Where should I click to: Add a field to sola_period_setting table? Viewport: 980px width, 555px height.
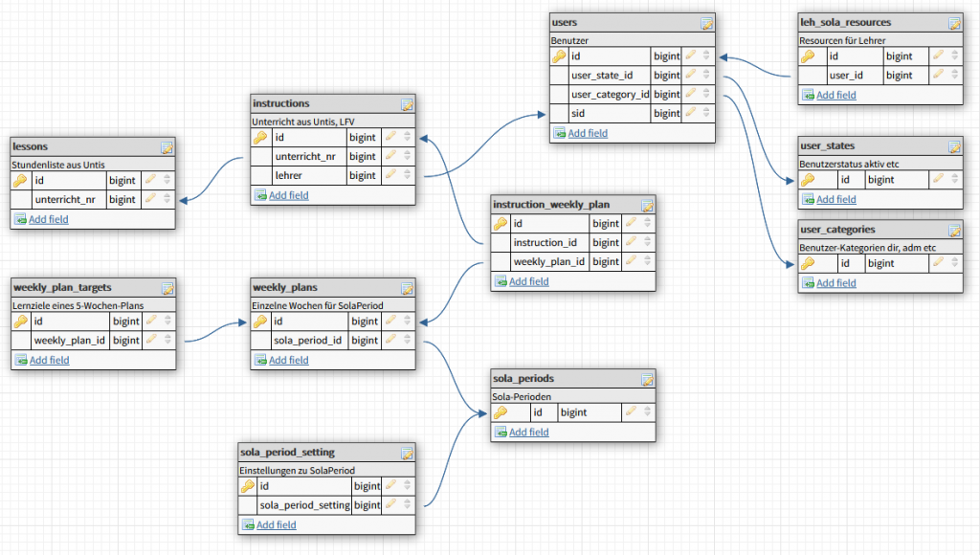pyautogui.click(x=276, y=525)
